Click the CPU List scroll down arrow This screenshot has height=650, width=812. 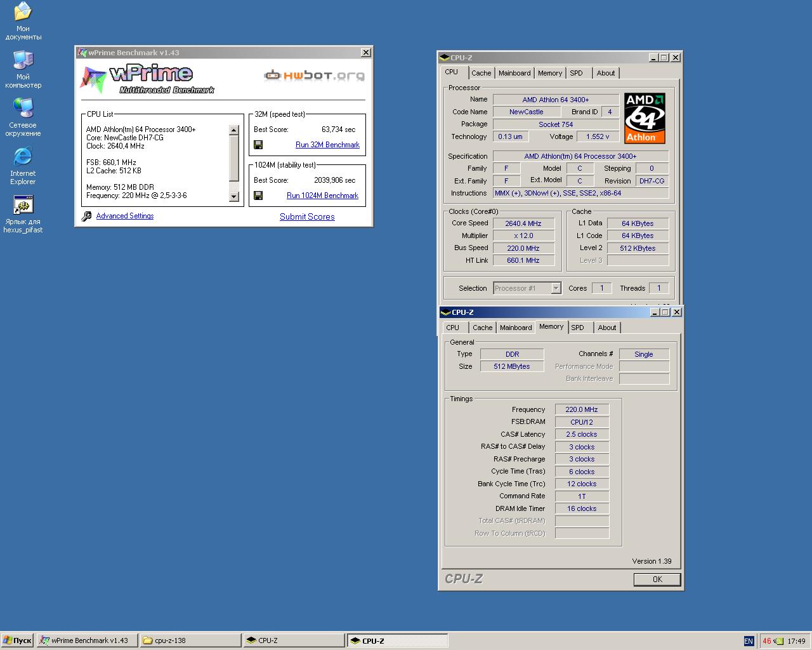pos(233,197)
